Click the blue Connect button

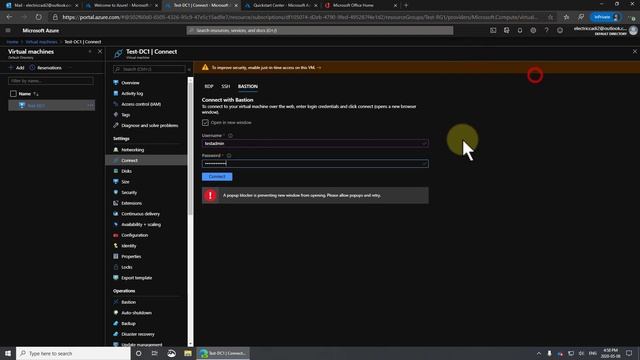tap(217, 177)
